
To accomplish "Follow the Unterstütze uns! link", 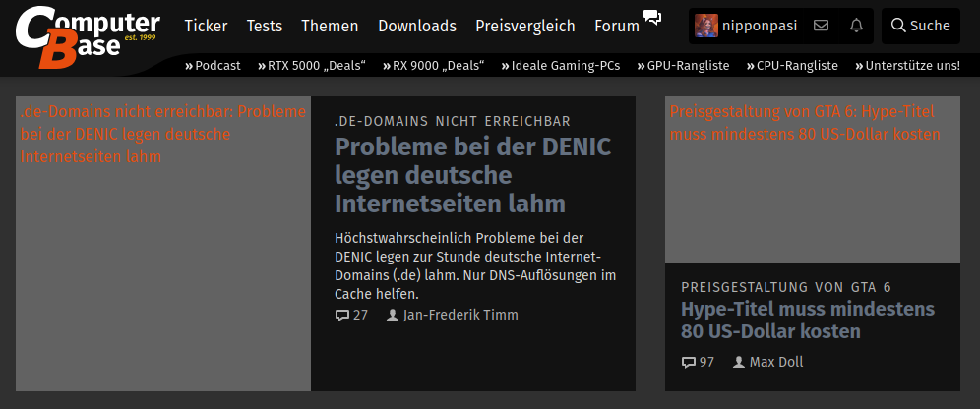I will click(x=907, y=66).
